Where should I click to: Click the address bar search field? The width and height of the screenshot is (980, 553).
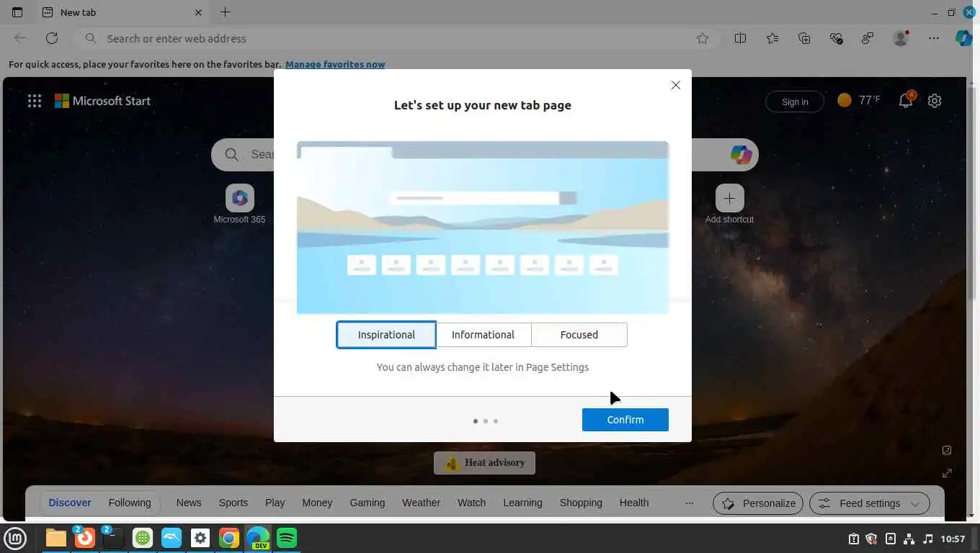coord(398,38)
